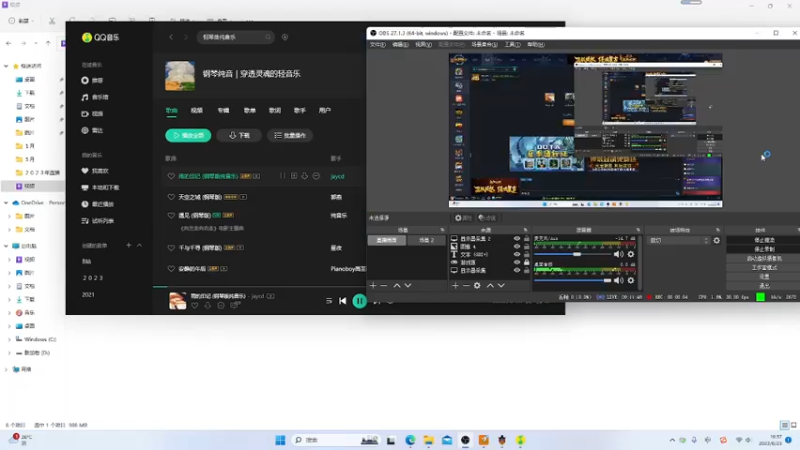Toggle lock on 显示器采集 2 source
800x450 pixels.
click(x=527, y=238)
